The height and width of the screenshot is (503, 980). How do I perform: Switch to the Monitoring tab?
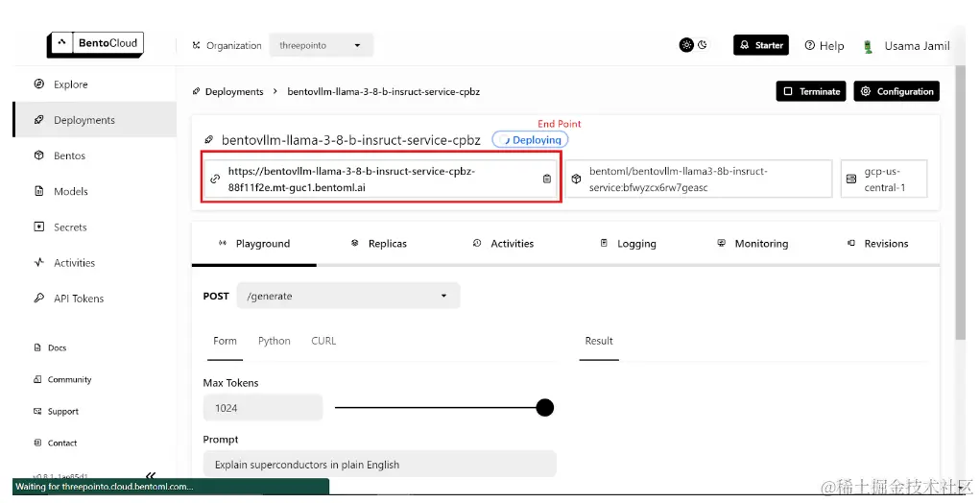pos(753,244)
